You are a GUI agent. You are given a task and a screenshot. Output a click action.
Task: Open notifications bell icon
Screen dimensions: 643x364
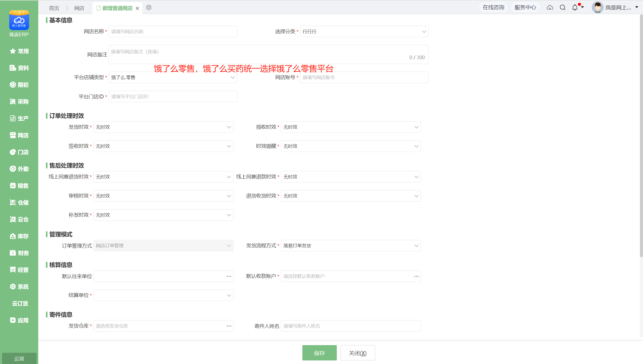coord(575,8)
